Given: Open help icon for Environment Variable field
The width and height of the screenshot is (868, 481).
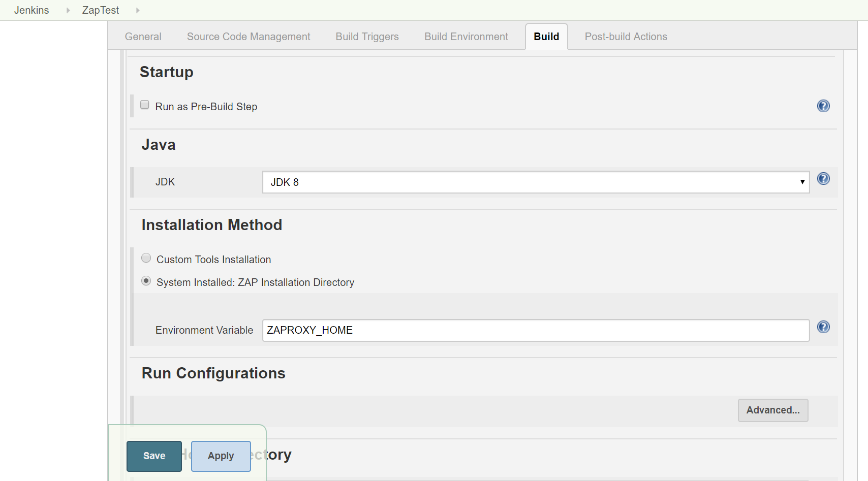Looking at the screenshot, I should tap(823, 327).
